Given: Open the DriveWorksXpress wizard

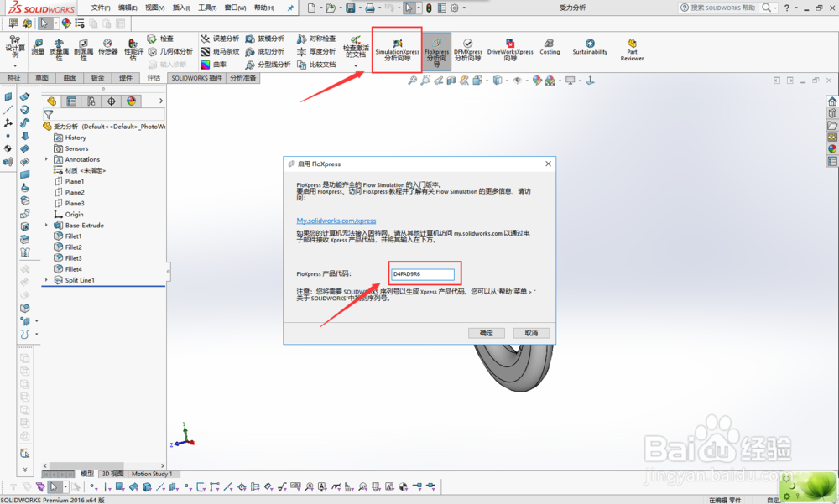Looking at the screenshot, I should [x=510, y=49].
